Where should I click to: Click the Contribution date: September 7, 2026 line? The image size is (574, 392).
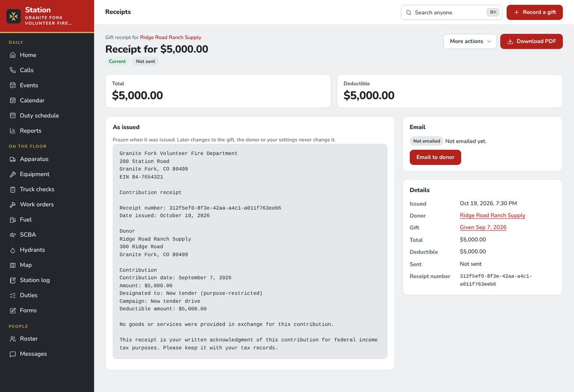176,278
